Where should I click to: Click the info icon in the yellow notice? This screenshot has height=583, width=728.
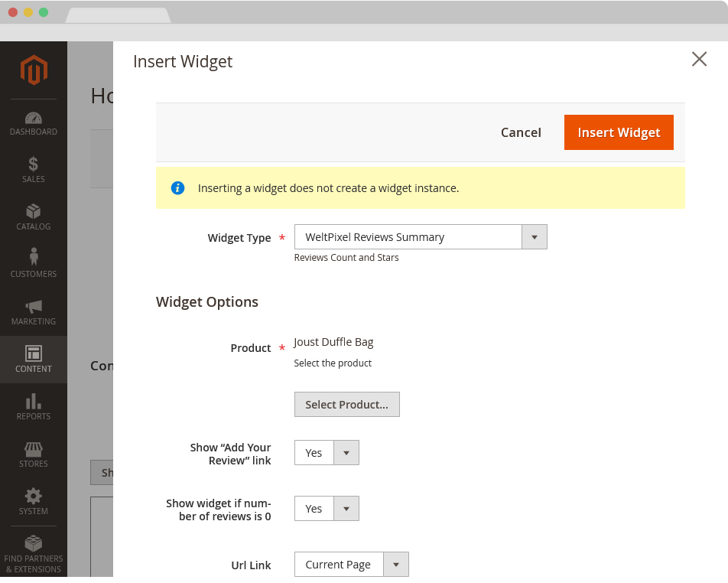pos(177,187)
